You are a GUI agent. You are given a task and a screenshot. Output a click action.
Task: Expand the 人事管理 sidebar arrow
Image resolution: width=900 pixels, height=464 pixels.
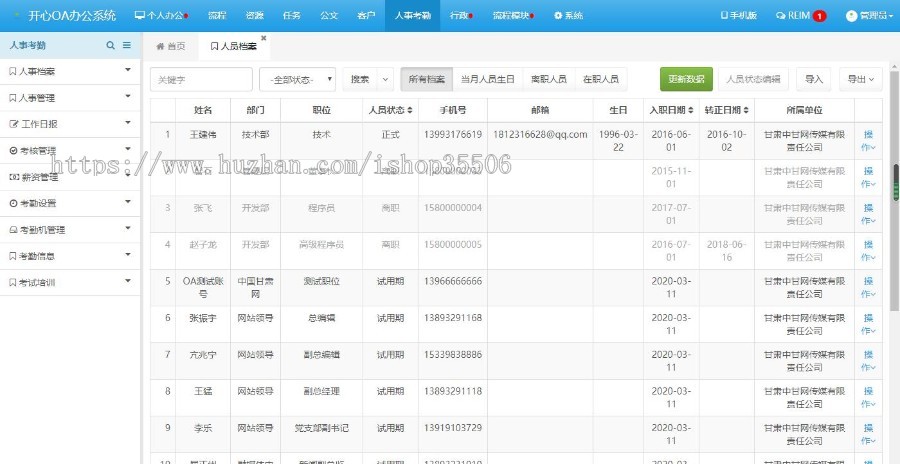pyautogui.click(x=128, y=96)
